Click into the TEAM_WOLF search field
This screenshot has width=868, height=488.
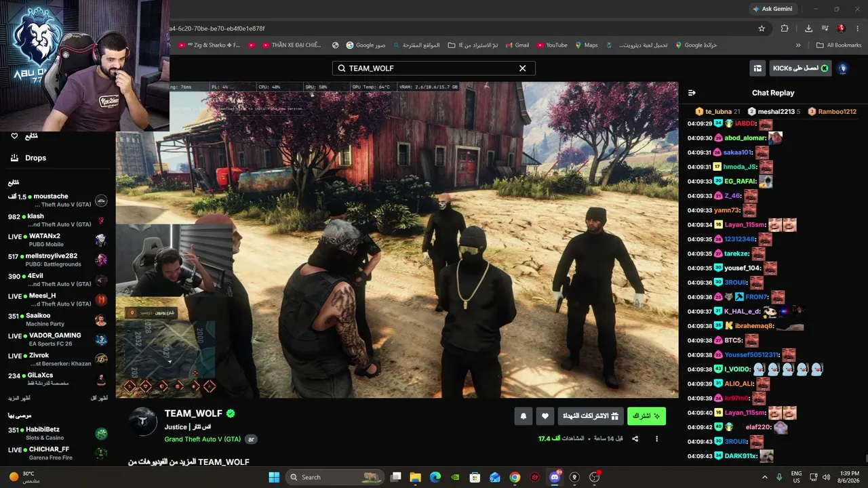433,68
